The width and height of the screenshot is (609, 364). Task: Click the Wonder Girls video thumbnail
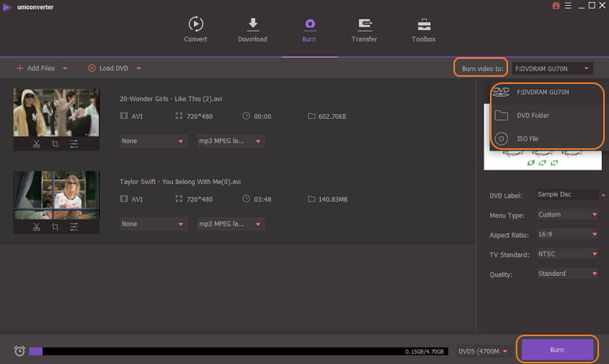coord(57,112)
